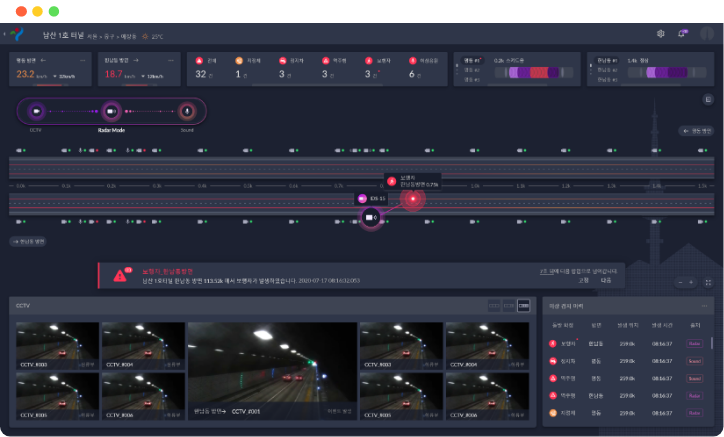Click the 보행자 pedestrian icon in stats bar

click(368, 61)
